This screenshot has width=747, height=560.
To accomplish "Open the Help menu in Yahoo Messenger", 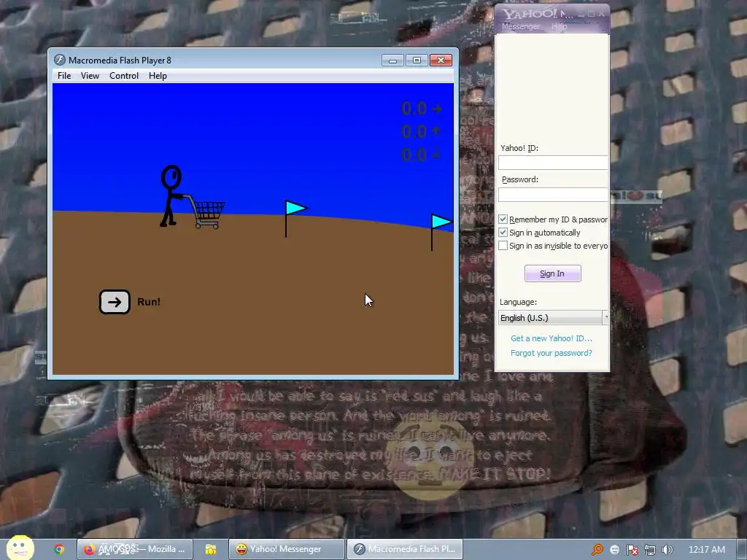I will (560, 26).
